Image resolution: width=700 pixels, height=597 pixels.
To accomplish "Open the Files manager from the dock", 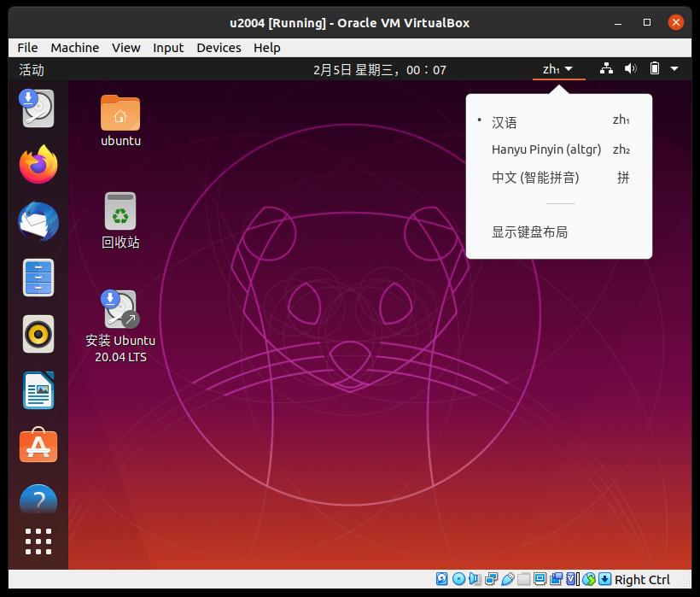I will [38, 278].
